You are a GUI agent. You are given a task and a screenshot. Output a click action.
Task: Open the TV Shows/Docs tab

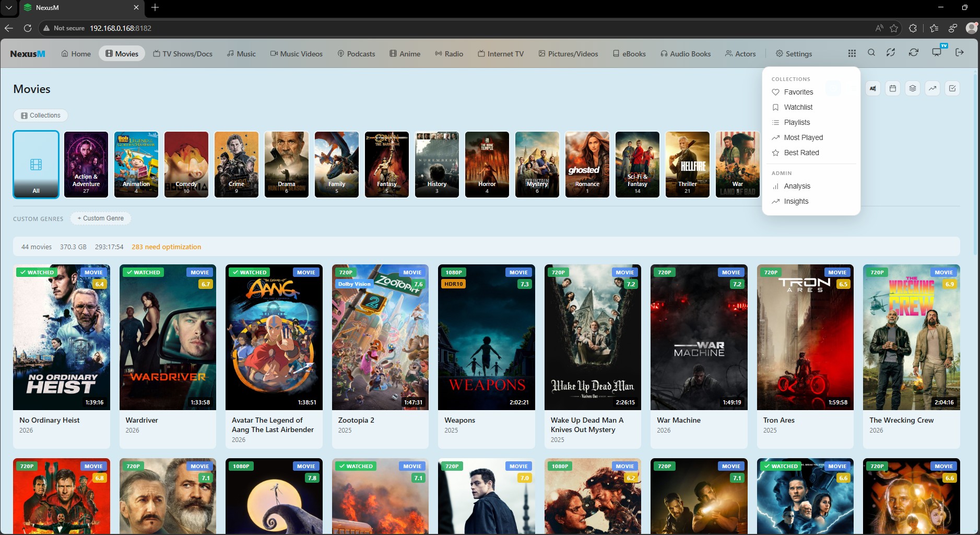tap(182, 54)
